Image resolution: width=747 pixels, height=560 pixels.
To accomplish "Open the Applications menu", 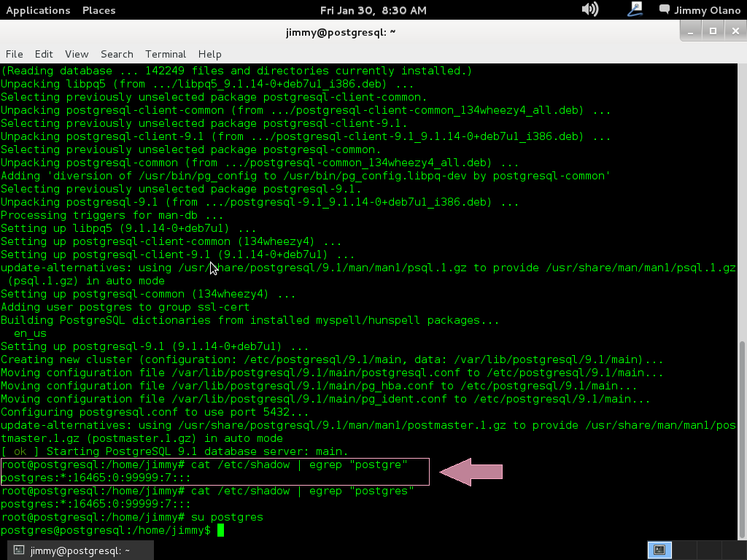I will coord(38,10).
